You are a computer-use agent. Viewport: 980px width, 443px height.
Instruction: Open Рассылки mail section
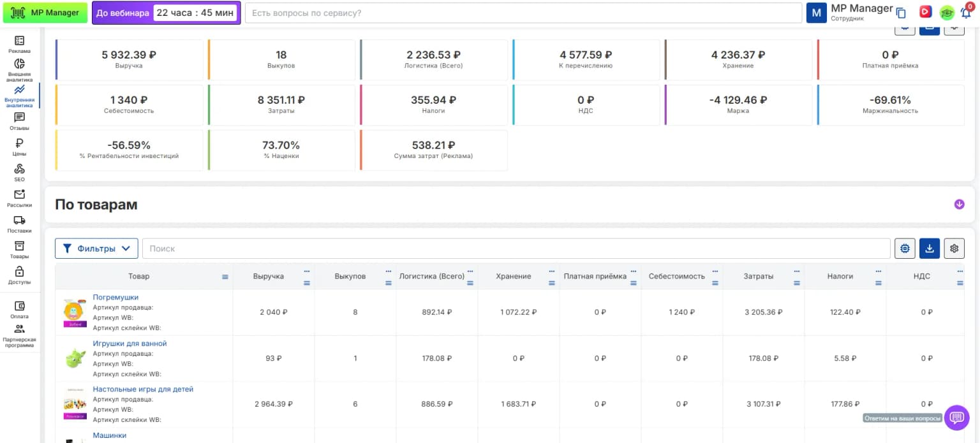(x=19, y=198)
